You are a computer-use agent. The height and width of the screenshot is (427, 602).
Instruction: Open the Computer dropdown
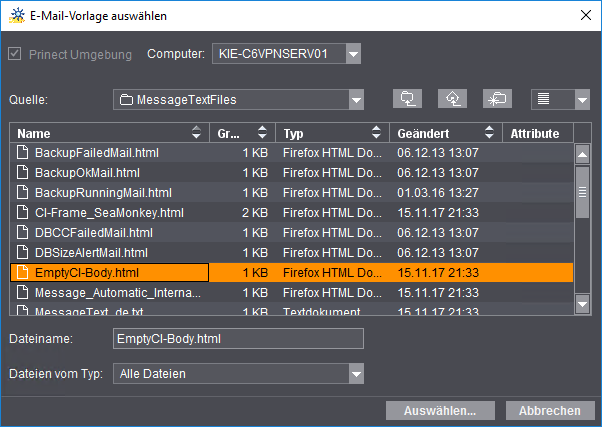tap(352, 54)
